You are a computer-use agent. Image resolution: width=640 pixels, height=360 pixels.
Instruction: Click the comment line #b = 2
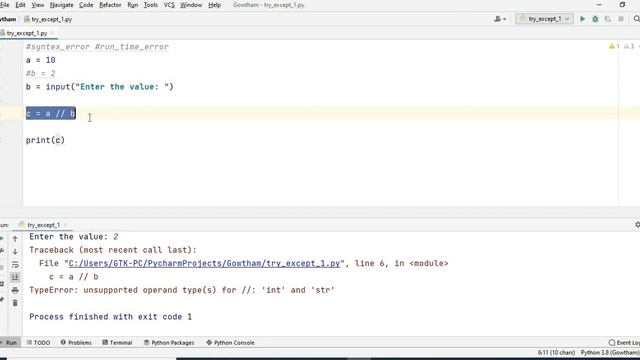click(40, 73)
